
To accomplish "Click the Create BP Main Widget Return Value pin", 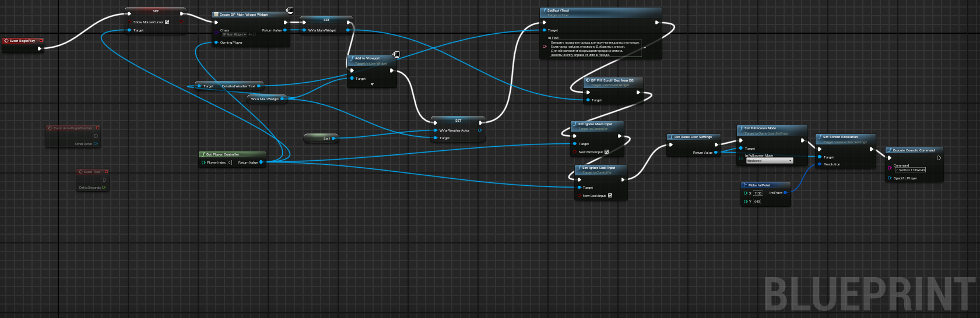I will click(x=285, y=30).
